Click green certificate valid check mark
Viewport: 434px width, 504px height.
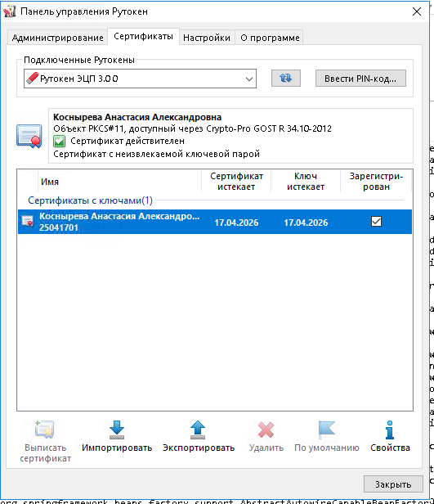60,141
